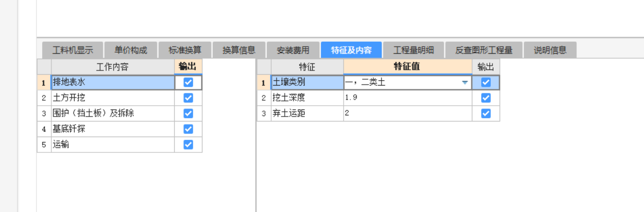The width and height of the screenshot is (644, 212).
Task: Select the 运输 row
Action: click(113, 145)
